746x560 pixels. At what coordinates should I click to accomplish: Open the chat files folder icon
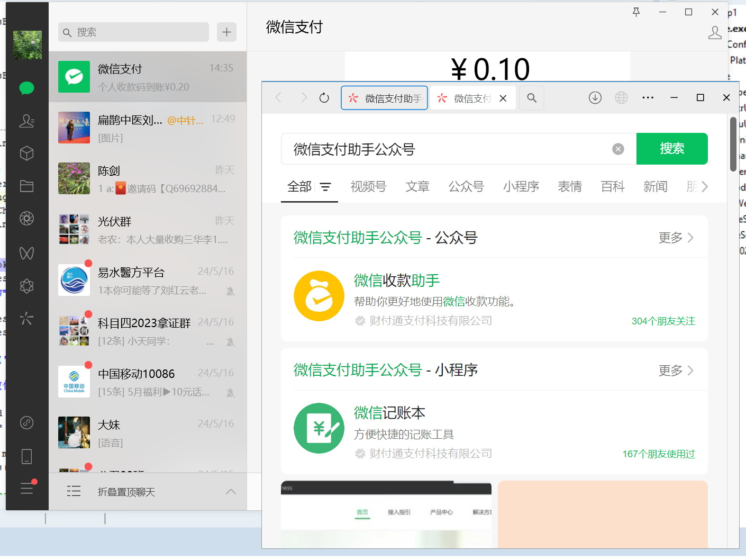coord(26,186)
